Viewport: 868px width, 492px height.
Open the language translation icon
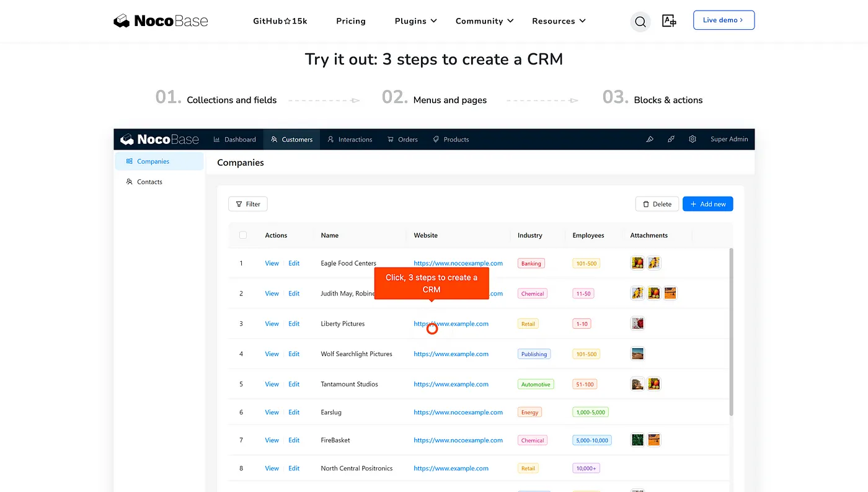pyautogui.click(x=669, y=21)
